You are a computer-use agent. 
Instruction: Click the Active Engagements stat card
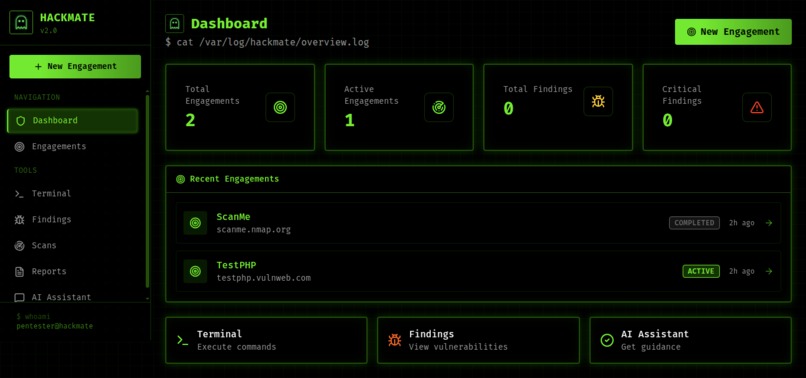click(399, 107)
